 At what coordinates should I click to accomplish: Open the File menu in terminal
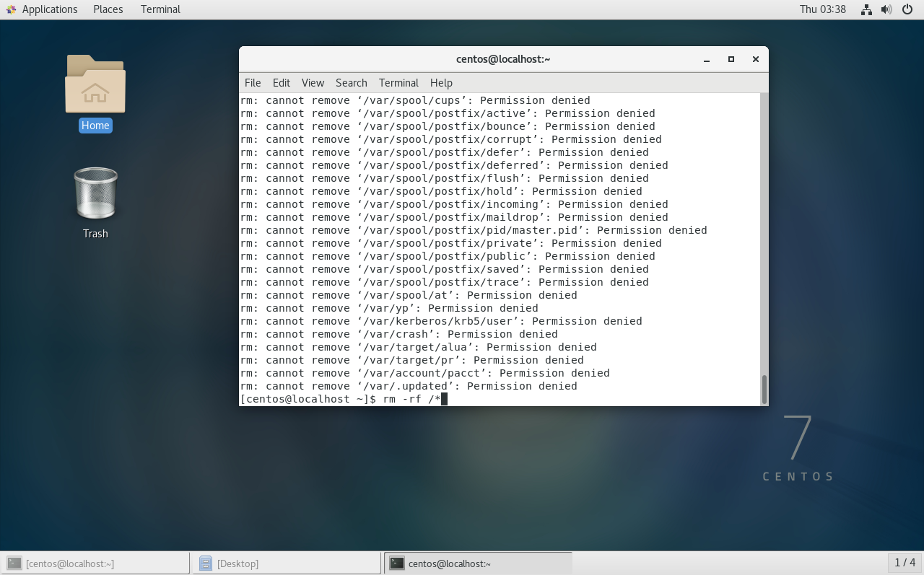pyautogui.click(x=253, y=83)
